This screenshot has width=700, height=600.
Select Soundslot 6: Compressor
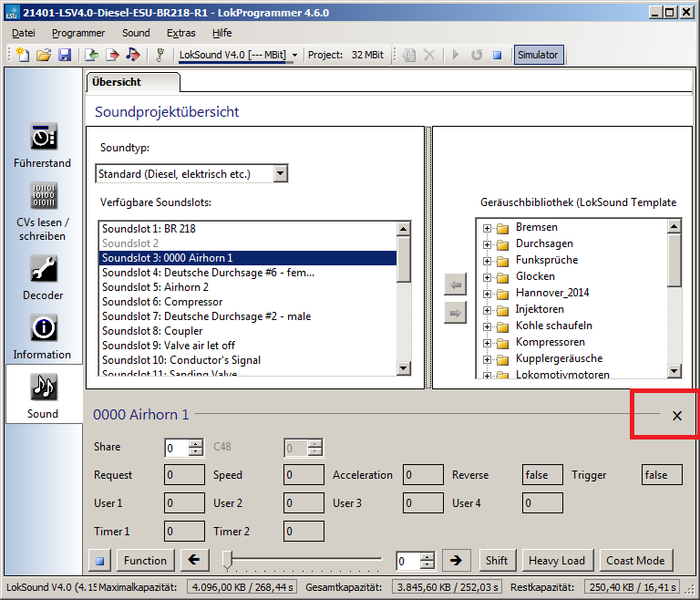(247, 302)
